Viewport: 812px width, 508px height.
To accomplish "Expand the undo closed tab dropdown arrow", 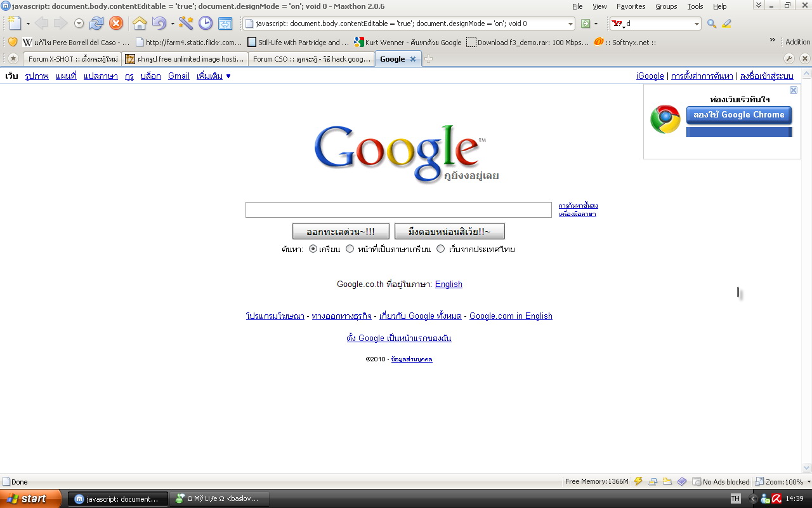I will pyautogui.click(x=173, y=24).
